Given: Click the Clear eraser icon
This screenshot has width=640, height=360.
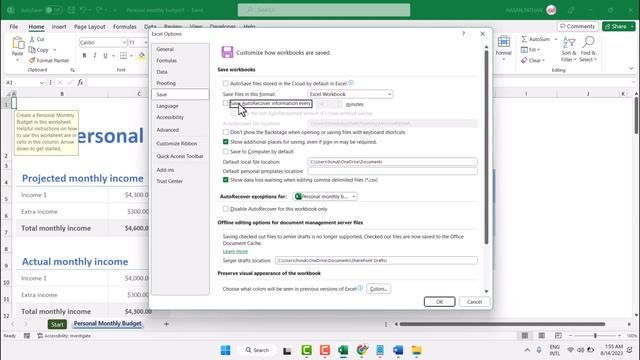Looking at the screenshot, I should (x=524, y=60).
